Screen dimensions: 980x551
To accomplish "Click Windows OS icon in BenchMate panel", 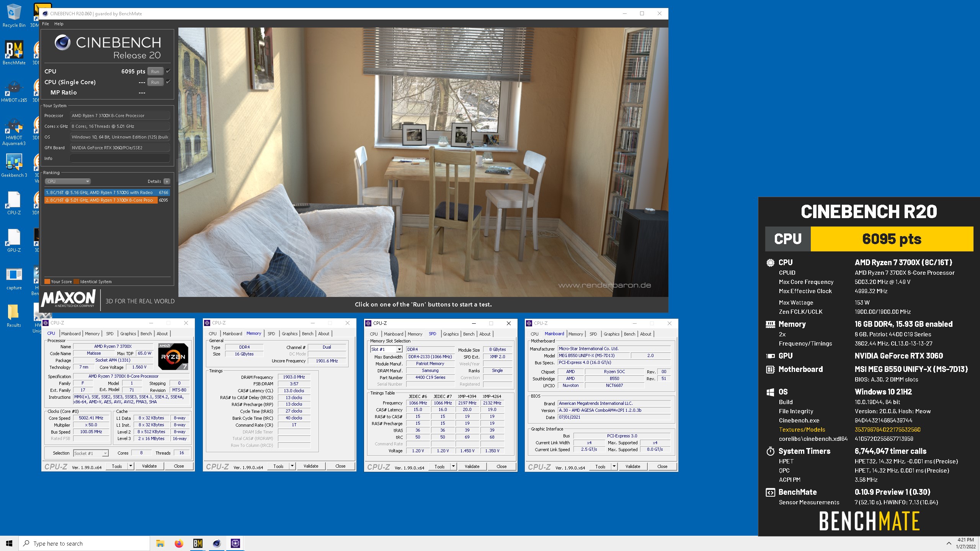I will [770, 392].
